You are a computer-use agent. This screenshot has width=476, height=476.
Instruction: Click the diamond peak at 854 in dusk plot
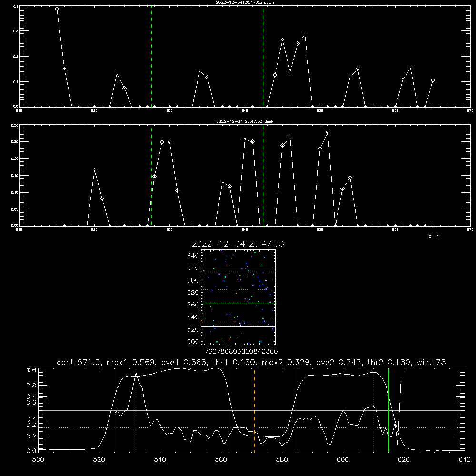(x=350, y=178)
